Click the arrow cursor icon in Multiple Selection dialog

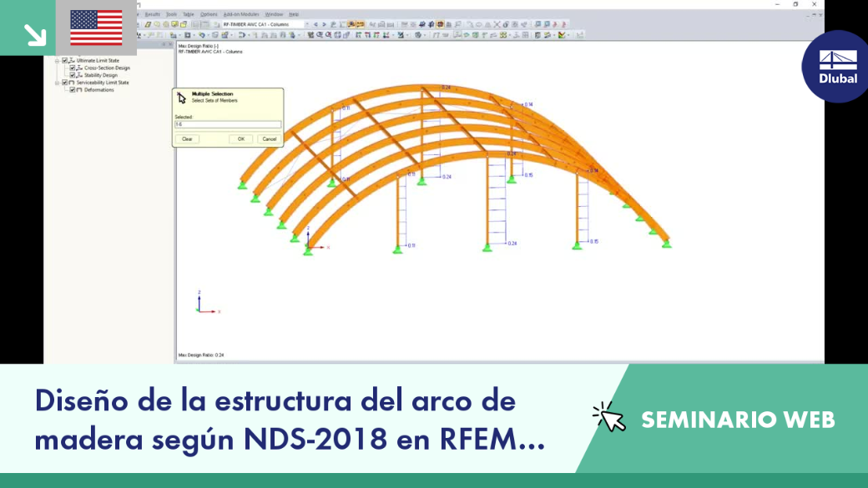pyautogui.click(x=182, y=98)
